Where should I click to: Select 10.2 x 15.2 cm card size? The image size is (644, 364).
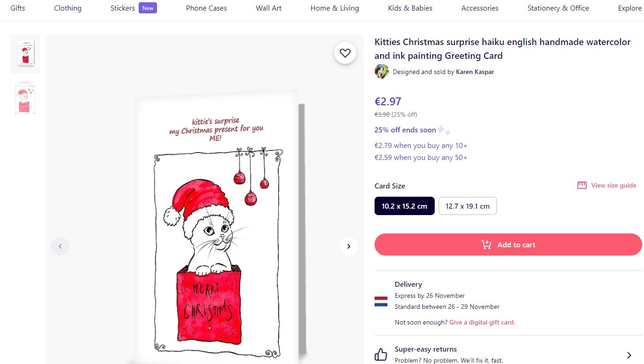404,206
